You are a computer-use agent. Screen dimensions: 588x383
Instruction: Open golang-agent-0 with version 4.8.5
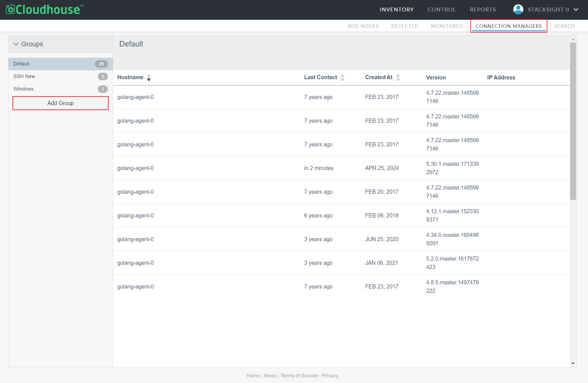(135, 287)
